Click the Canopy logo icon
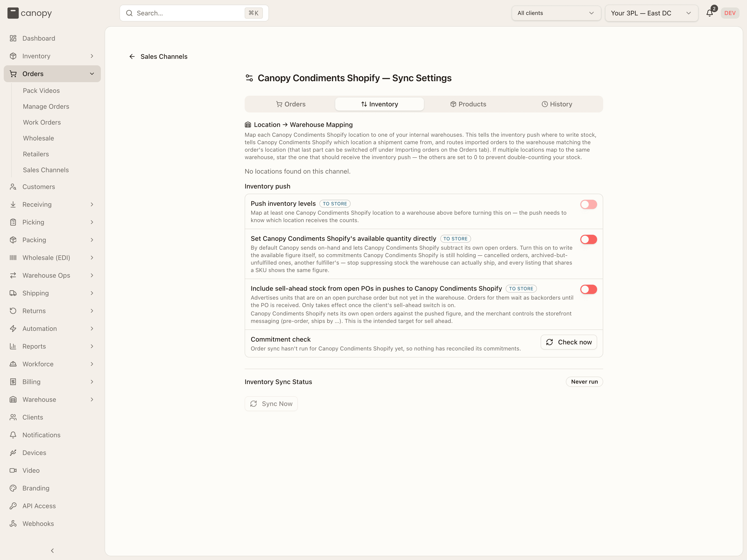This screenshot has width=747, height=560. (13, 13)
